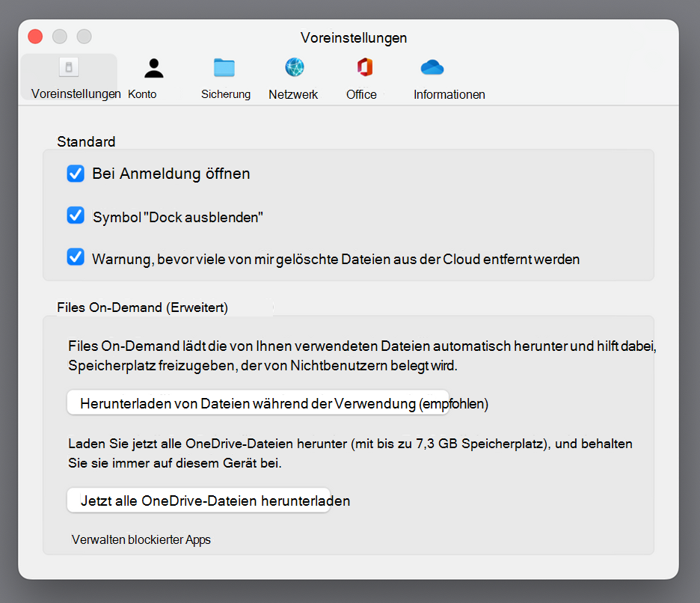Switch to the Office tab label
700x603 pixels.
(361, 94)
